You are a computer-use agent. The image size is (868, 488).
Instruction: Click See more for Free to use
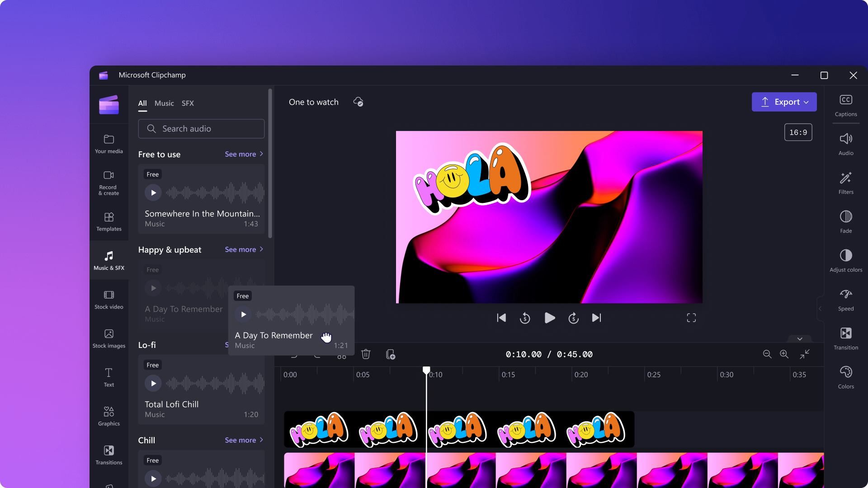(x=244, y=154)
